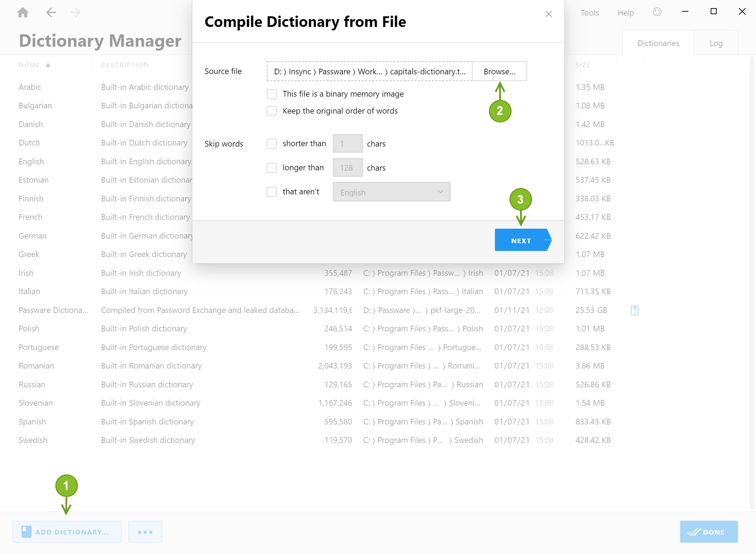Screen dimensions: 756x554
Task: Sort by the NAME column arrow
Action: tap(48, 65)
